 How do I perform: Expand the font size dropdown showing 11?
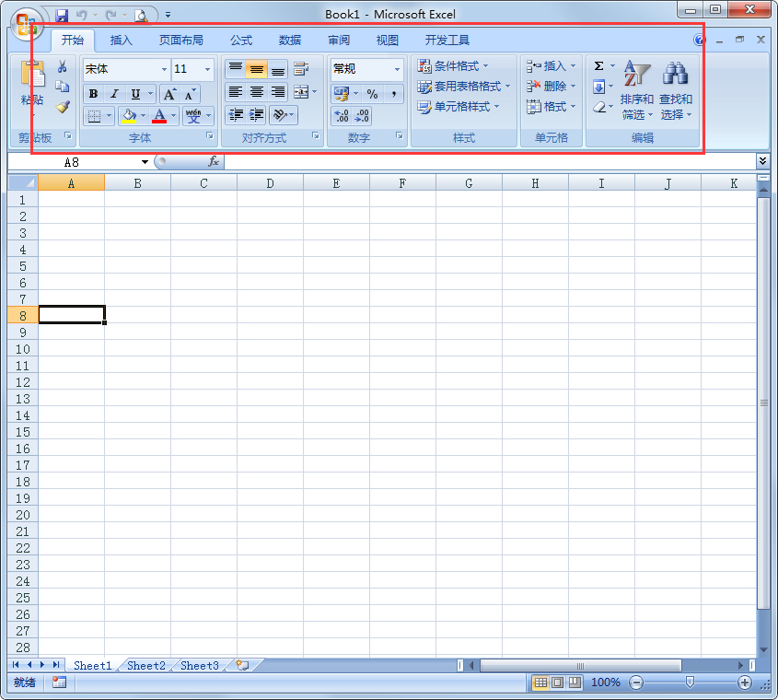coord(206,68)
